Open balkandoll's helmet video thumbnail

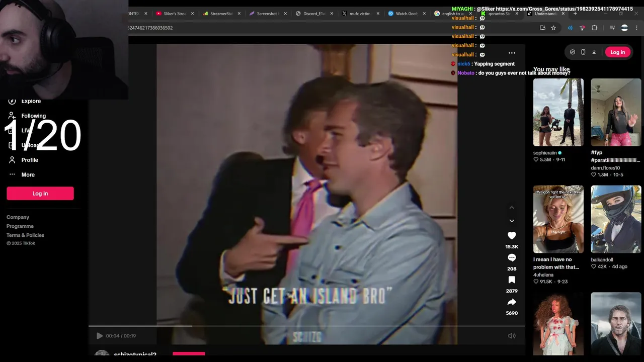click(616, 219)
